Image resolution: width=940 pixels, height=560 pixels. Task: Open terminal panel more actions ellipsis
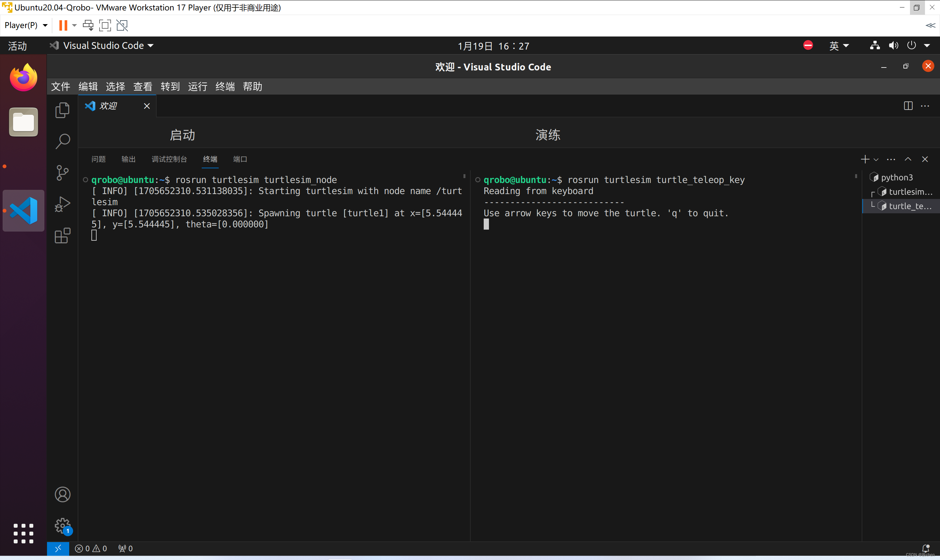pyautogui.click(x=891, y=159)
